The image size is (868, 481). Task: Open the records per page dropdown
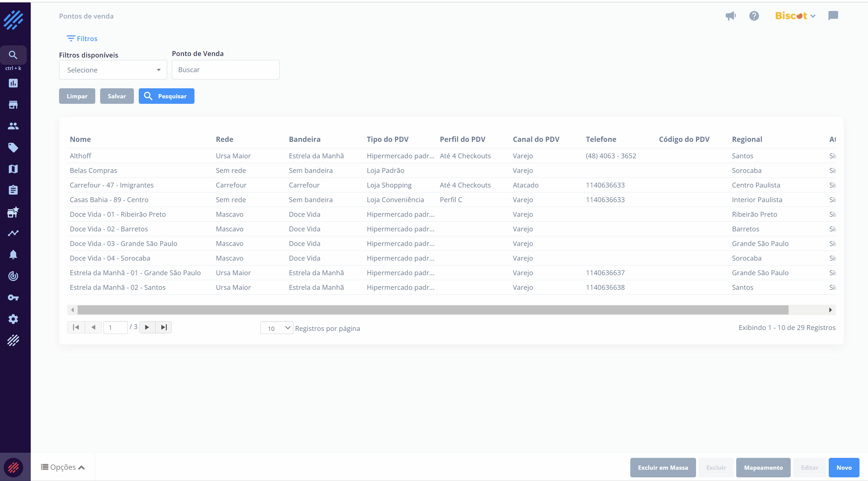[277, 328]
